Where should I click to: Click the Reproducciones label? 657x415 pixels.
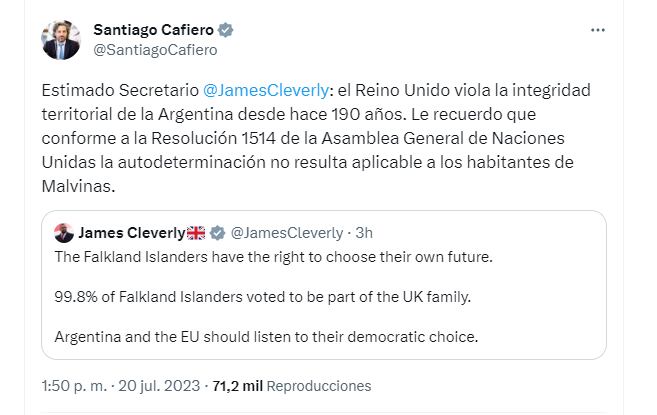click(x=319, y=385)
